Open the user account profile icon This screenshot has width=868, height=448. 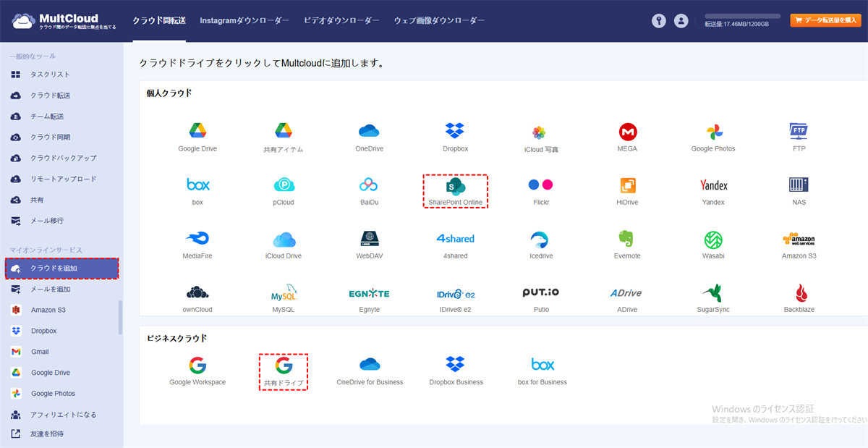click(681, 21)
